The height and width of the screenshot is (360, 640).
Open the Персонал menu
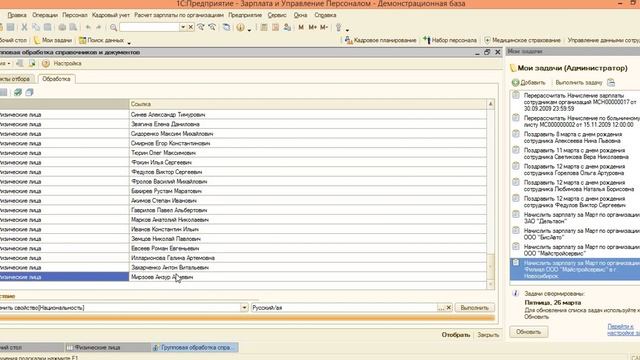[x=75, y=15]
